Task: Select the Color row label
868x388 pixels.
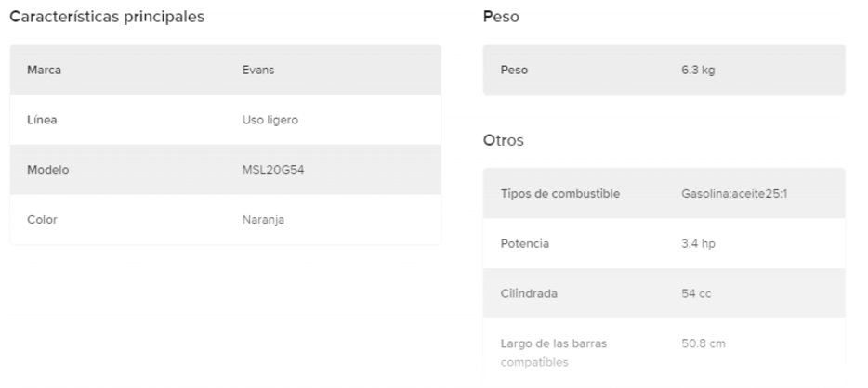Action: (x=43, y=221)
